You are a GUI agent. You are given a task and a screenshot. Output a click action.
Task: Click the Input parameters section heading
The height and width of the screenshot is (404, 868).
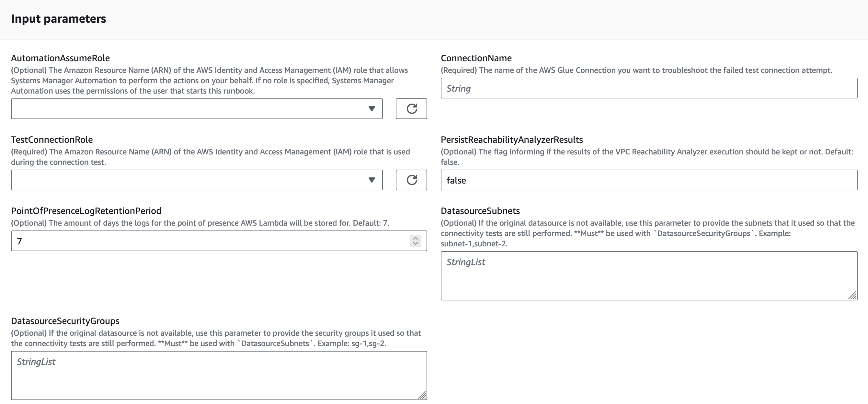pos(59,19)
